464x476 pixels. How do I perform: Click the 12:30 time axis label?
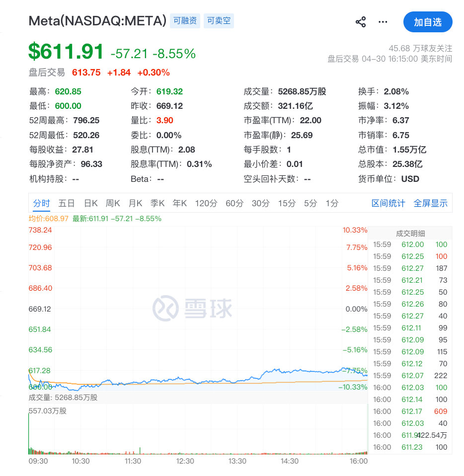pos(185,461)
